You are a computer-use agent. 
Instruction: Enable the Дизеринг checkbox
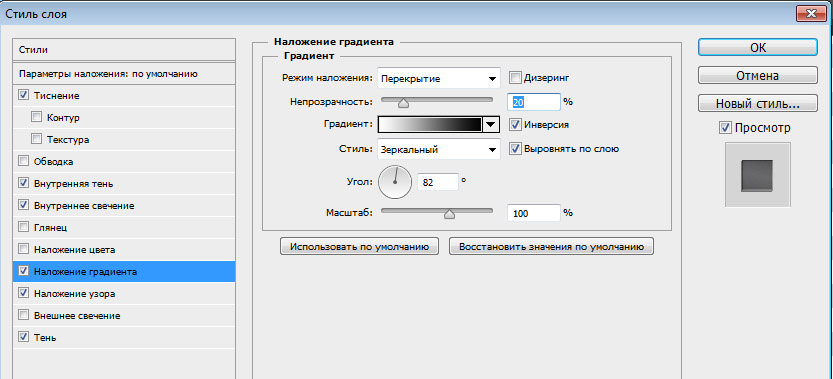[515, 78]
